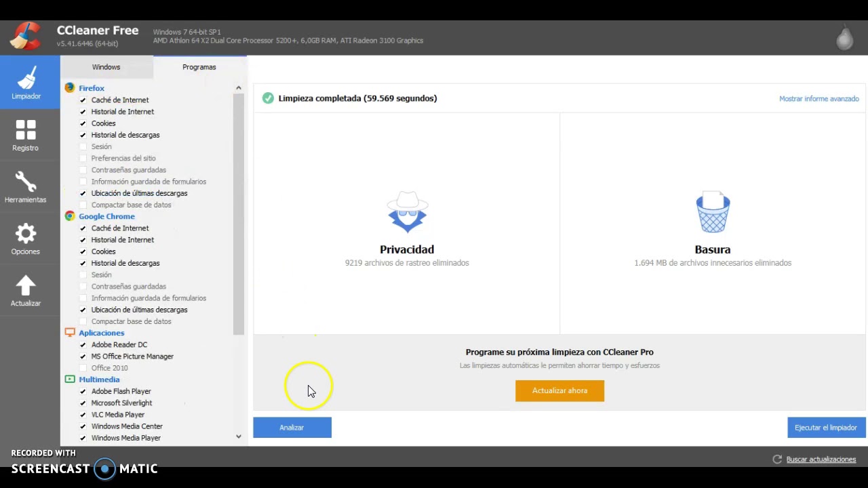Click the Basura heading text
868x488 pixels.
click(713, 249)
